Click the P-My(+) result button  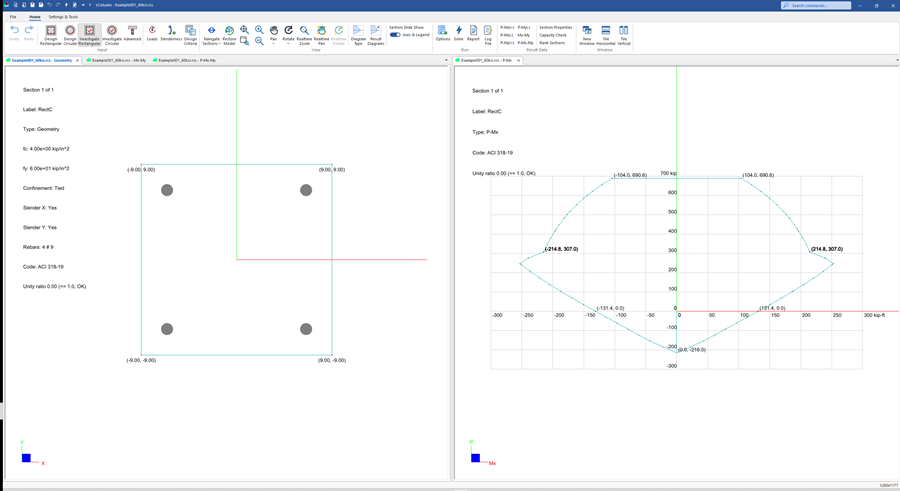pos(507,42)
